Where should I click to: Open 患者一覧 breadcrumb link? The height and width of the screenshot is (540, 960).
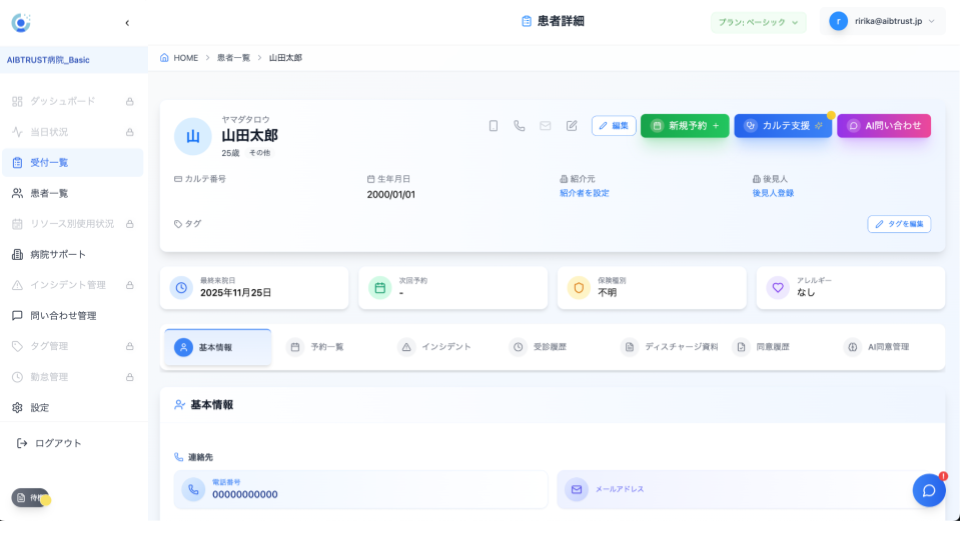pyautogui.click(x=233, y=58)
